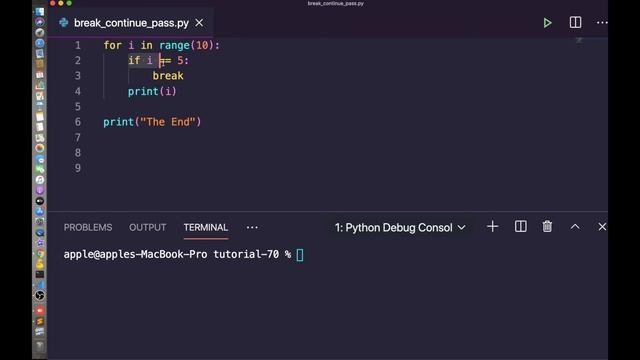Split the terminal pane
The image size is (640, 360).
pyautogui.click(x=520, y=227)
